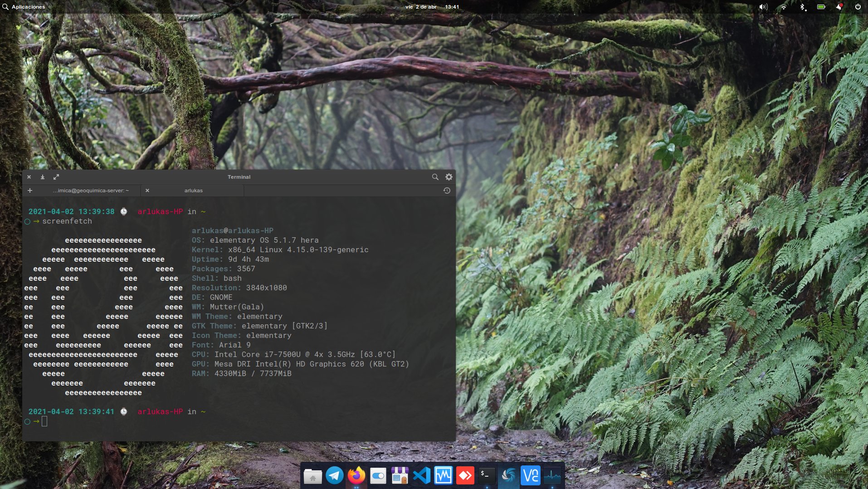This screenshot has width=868, height=489.
Task: Open the date and time calendar
Action: (432, 7)
